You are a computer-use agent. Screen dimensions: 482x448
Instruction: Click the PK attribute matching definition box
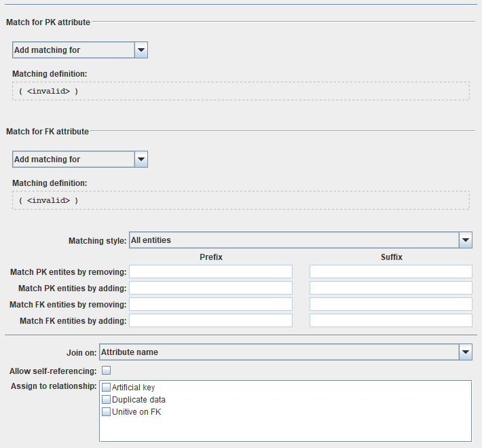tap(240, 91)
